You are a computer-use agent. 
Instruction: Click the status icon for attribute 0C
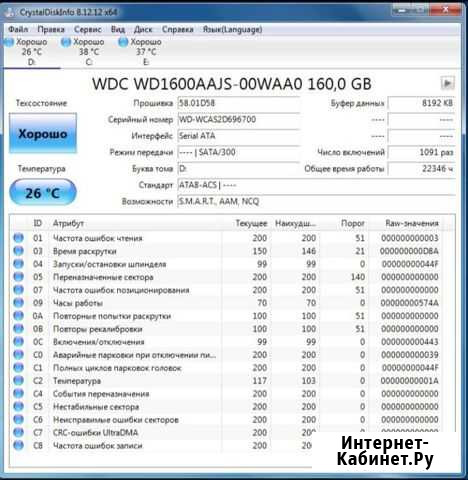click(19, 342)
